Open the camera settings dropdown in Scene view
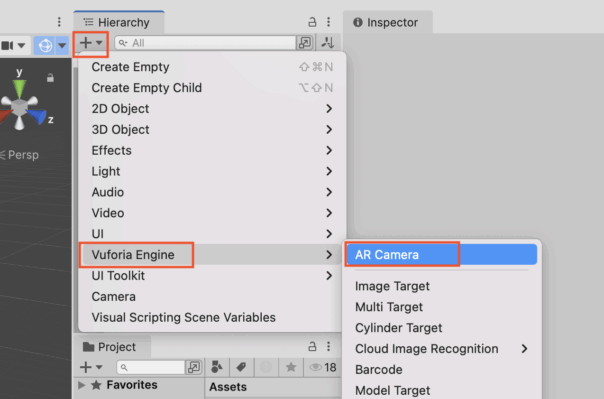Image resolution: width=604 pixels, height=399 pixels. (13, 45)
